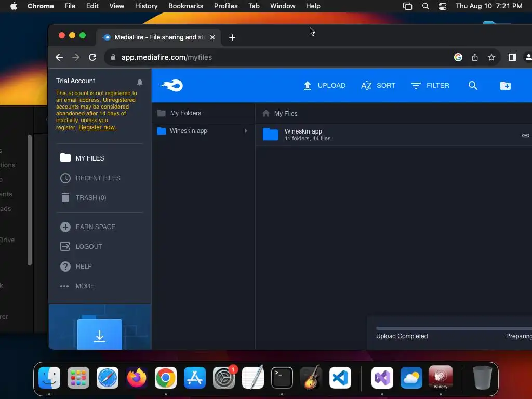
Task: Click the clock icon beside Recent Files
Action: [65, 178]
